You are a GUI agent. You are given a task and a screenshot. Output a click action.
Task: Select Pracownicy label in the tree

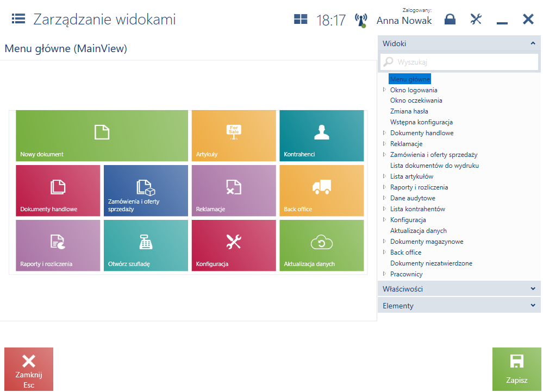[406, 274]
